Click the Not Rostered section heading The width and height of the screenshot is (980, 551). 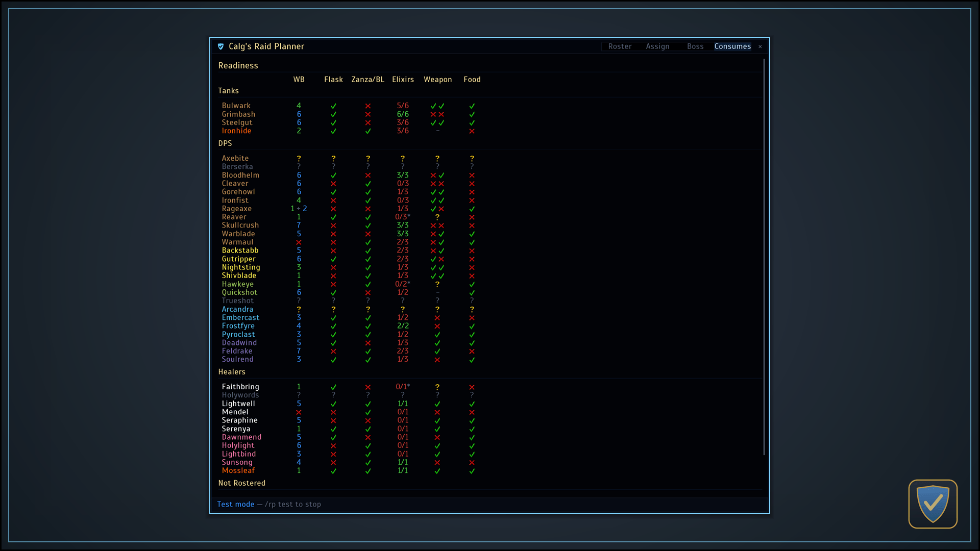click(x=242, y=483)
